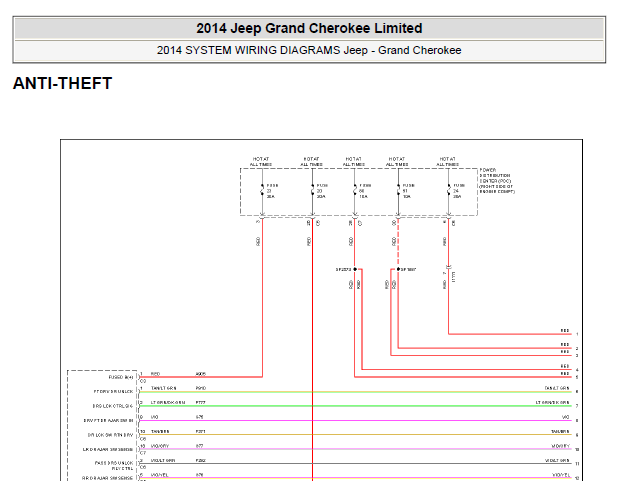
Task: Select the ANTI-THEFT section heading
Action: pyautogui.click(x=62, y=84)
